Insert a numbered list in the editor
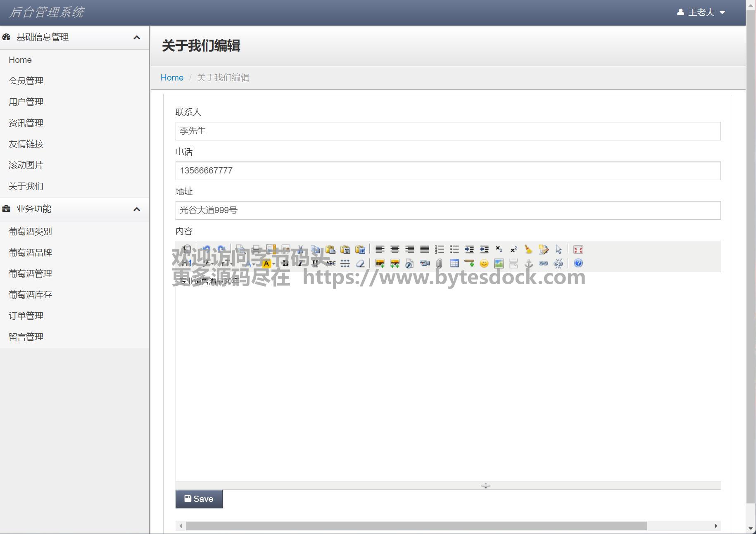 pyautogui.click(x=439, y=249)
